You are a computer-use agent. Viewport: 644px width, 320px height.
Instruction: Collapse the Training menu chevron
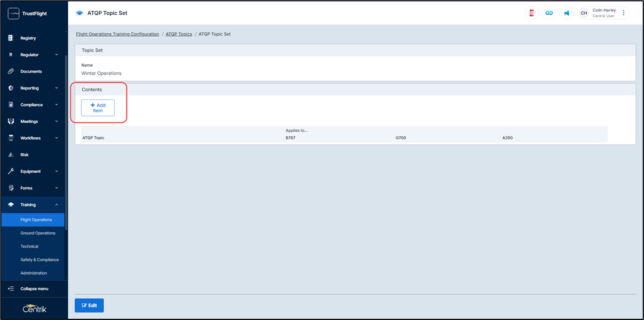[x=56, y=205]
